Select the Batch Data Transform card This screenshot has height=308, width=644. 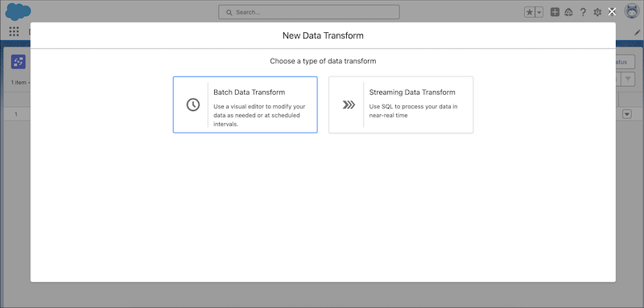(246, 105)
